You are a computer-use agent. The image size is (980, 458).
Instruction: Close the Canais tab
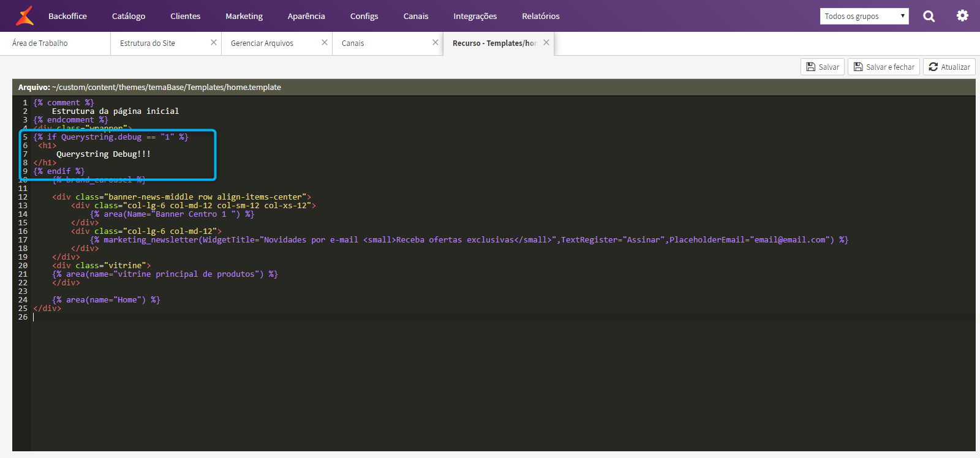(435, 42)
